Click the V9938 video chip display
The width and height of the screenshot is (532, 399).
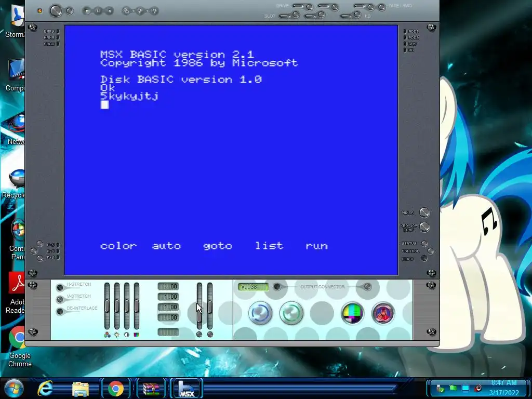pyautogui.click(x=253, y=287)
